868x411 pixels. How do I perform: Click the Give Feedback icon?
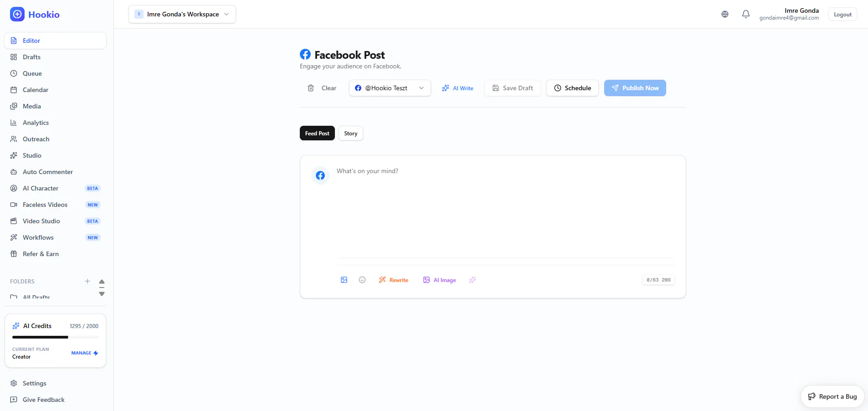tap(14, 400)
